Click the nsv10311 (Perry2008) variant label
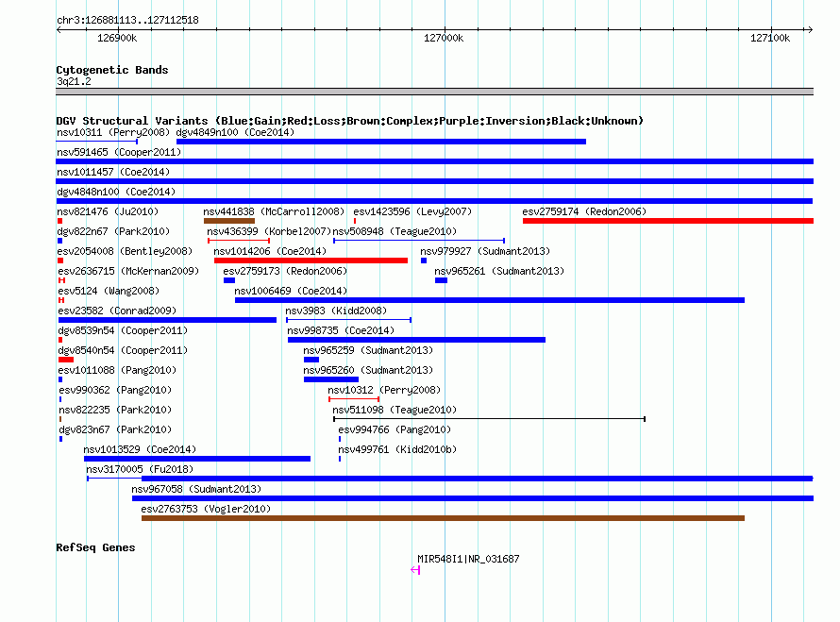Image resolution: width=840 pixels, height=622 pixels. click(x=113, y=132)
